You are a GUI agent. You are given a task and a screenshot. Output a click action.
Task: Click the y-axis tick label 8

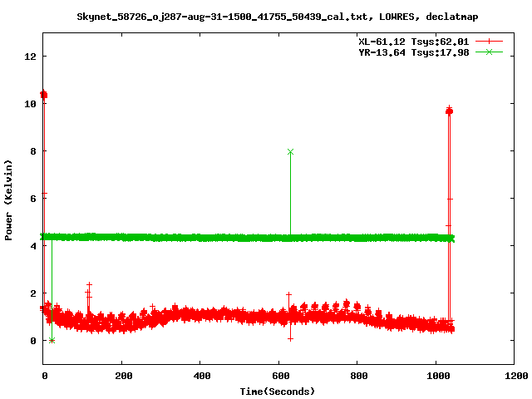click(x=33, y=151)
